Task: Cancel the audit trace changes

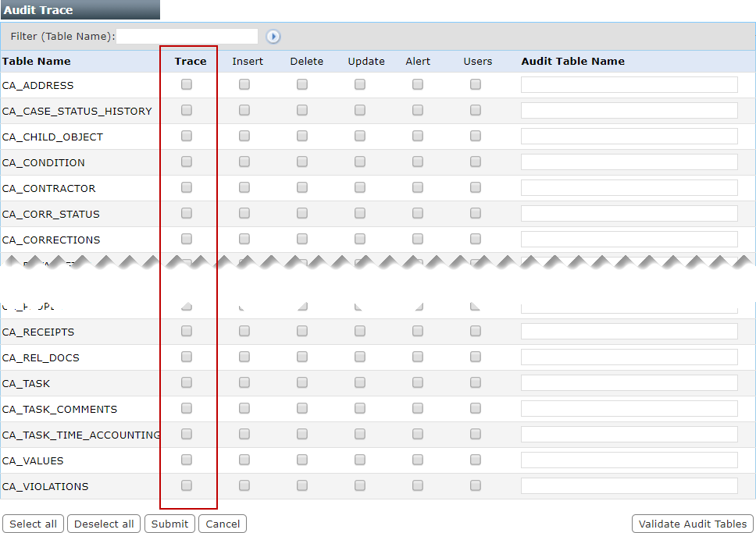Action: click(x=223, y=524)
